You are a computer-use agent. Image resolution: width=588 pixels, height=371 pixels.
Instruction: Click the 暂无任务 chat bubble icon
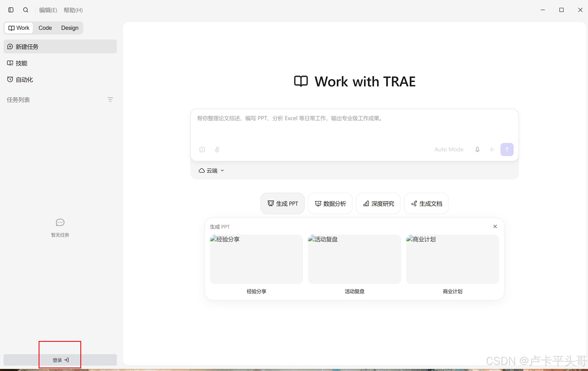click(x=60, y=222)
